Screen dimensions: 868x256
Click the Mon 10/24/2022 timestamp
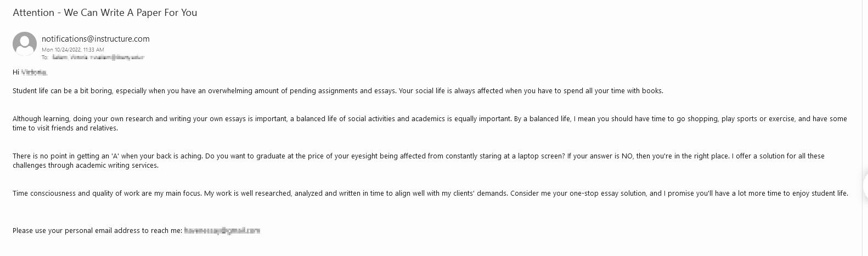coord(72,49)
